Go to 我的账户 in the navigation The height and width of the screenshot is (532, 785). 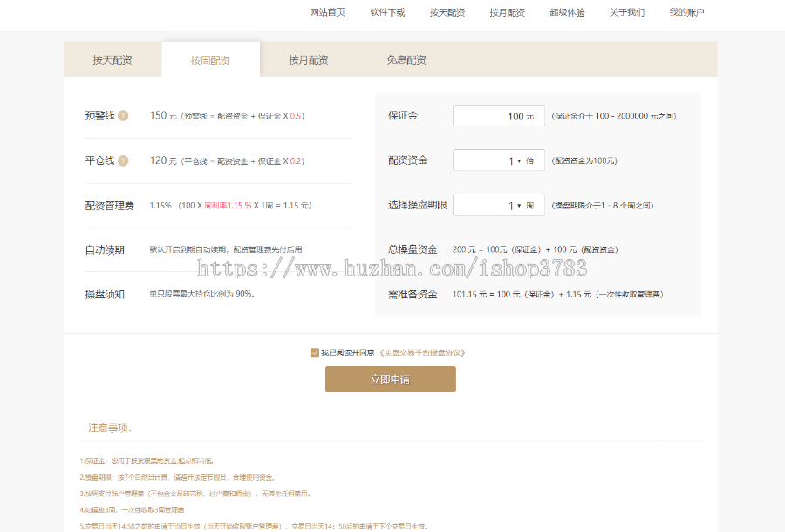(x=688, y=12)
